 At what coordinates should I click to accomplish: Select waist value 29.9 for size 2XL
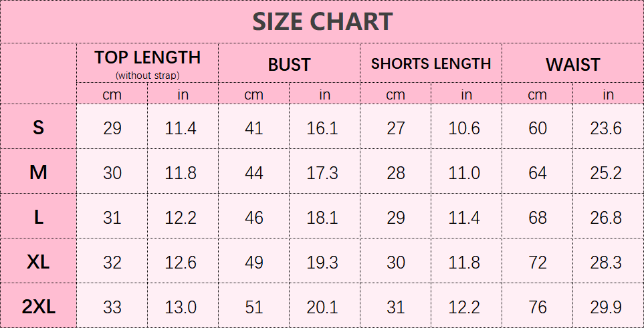606,307
